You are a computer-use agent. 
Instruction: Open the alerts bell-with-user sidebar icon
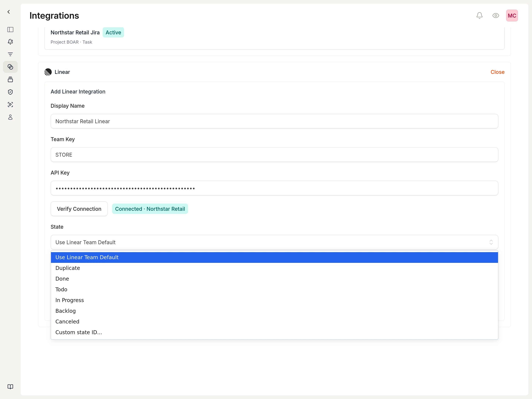(10, 42)
